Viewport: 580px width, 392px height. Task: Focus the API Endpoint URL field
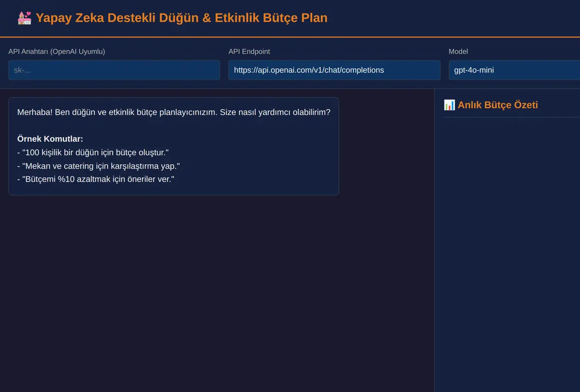point(334,70)
